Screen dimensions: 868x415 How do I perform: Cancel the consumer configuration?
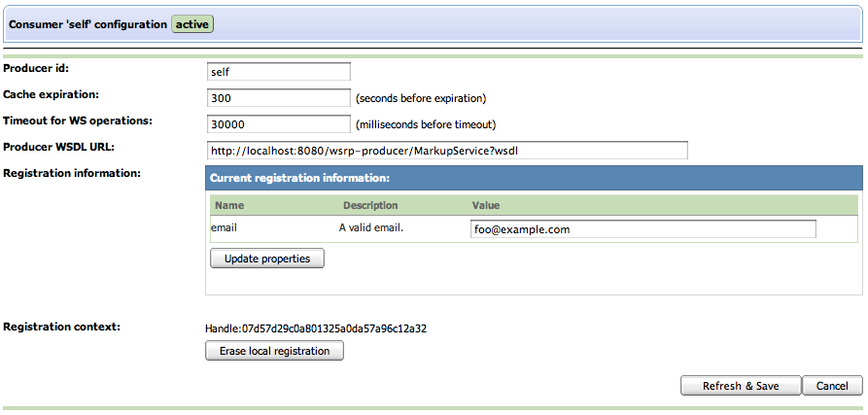833,386
